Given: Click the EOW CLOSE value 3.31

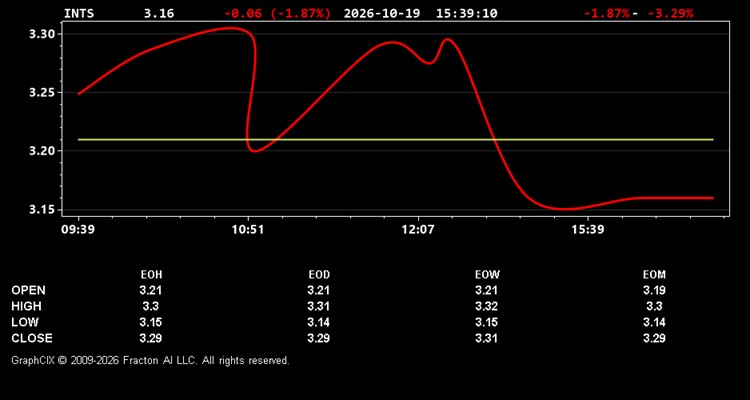Looking at the screenshot, I should tap(486, 338).
